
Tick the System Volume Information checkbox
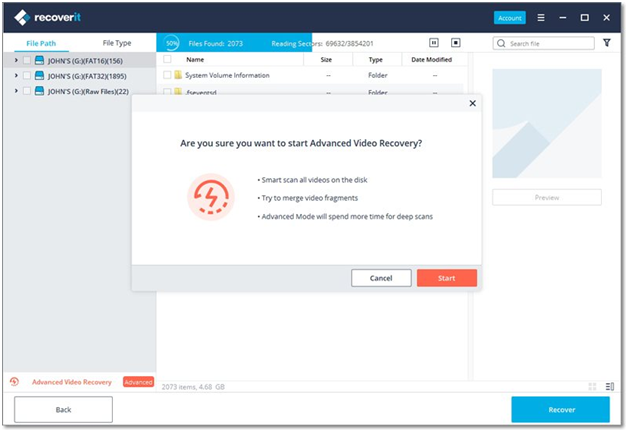click(168, 75)
